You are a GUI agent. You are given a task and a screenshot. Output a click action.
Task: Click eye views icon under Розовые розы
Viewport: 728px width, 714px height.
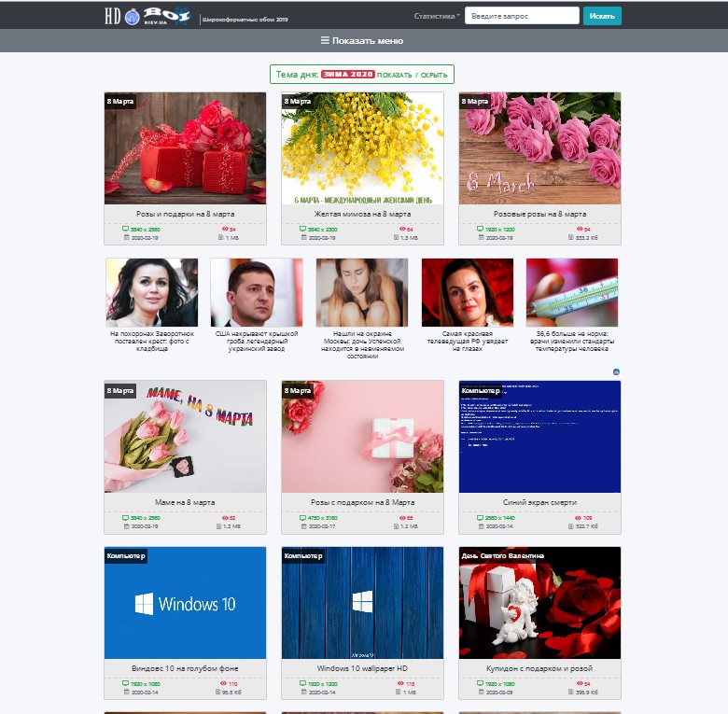pyautogui.click(x=580, y=229)
